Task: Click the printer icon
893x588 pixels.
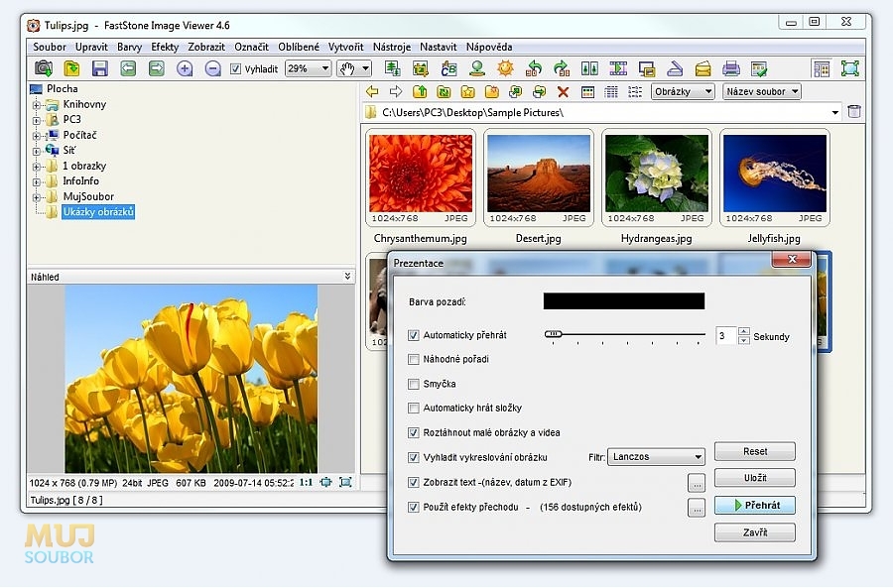Action: pyautogui.click(x=730, y=68)
